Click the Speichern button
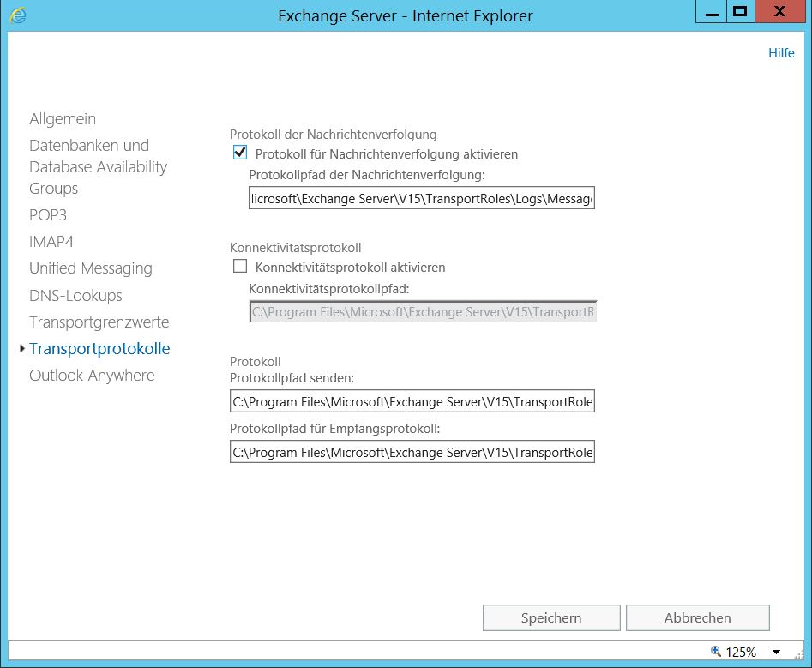Viewport: 812px width, 668px height. [x=551, y=617]
